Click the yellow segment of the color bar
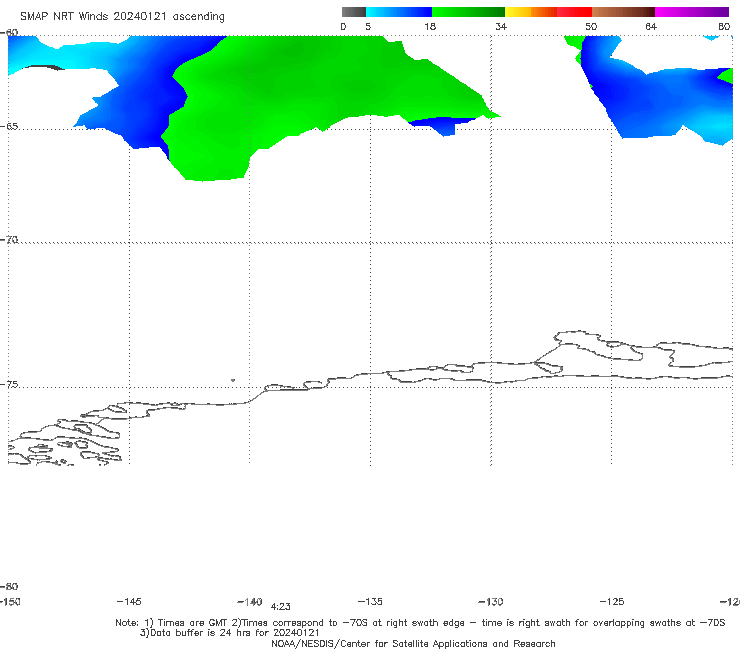740x650 pixels. point(518,12)
